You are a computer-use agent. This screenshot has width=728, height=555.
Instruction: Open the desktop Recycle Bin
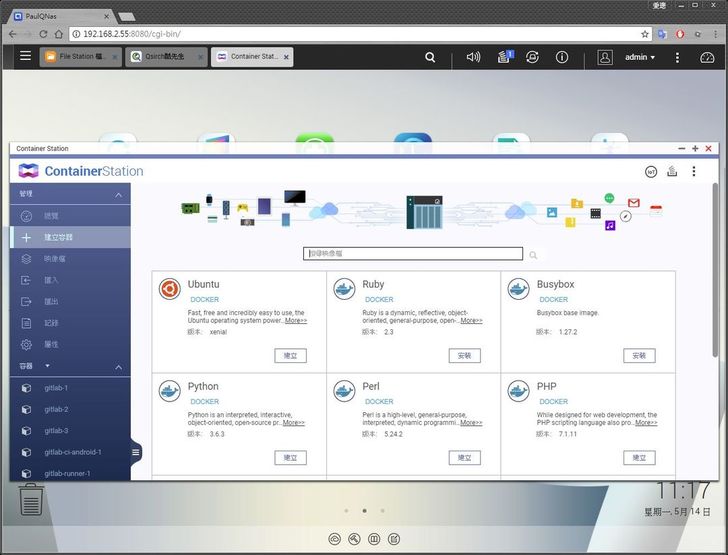pos(31,498)
